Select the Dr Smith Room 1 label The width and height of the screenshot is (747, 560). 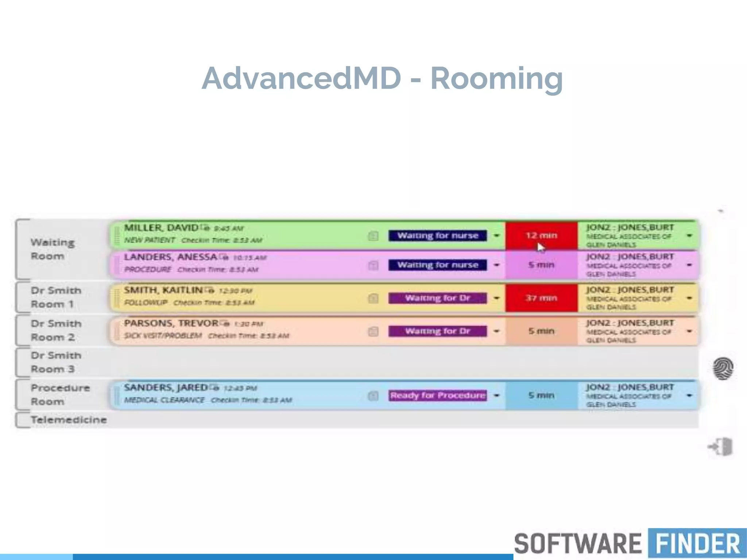click(x=56, y=297)
